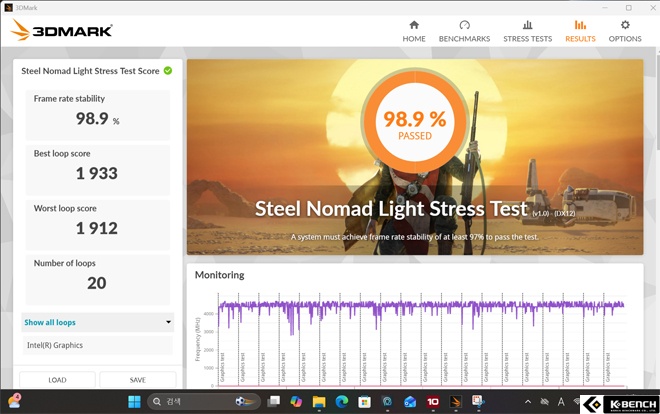
Task: Switch to STRESS TESTS tab
Action: [527, 32]
